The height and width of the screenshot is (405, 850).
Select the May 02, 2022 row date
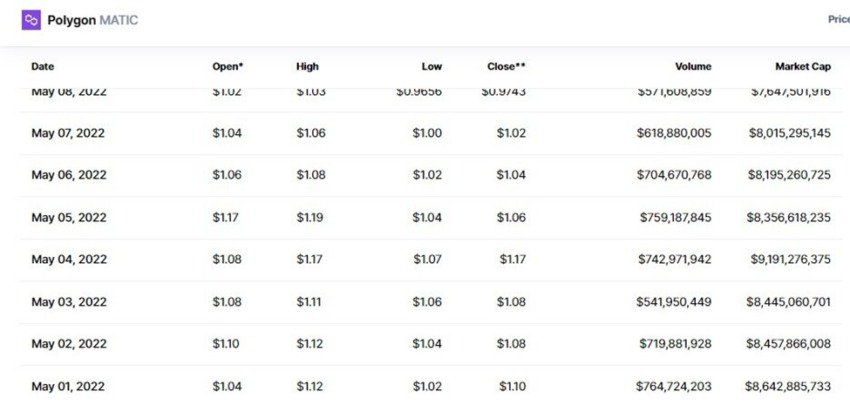click(69, 344)
